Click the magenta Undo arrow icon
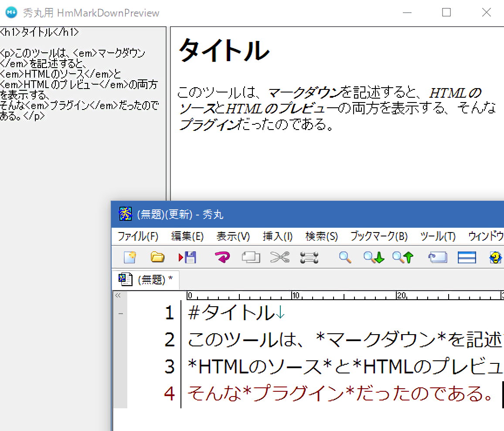The image size is (504, 431). pos(222,257)
